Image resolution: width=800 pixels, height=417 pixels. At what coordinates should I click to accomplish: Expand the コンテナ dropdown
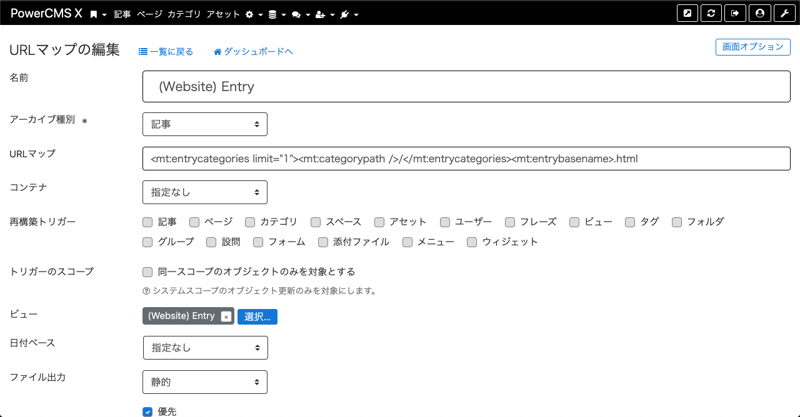click(204, 192)
